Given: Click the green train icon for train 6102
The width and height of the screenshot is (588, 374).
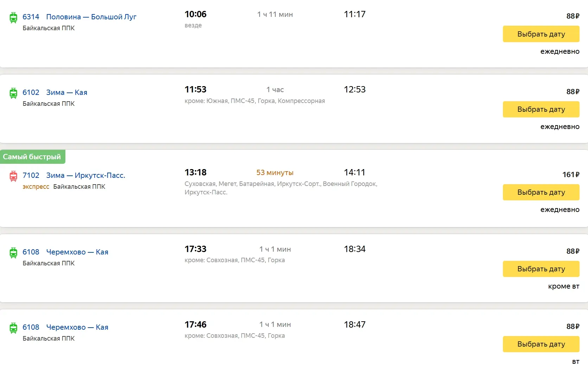Looking at the screenshot, I should pos(13,93).
